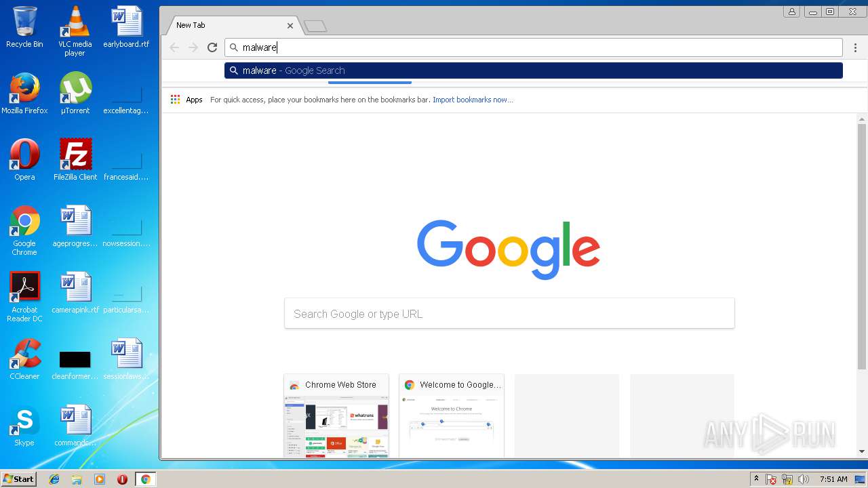
Task: Click the 'Search Google or type URL' box
Action: pyautogui.click(x=509, y=314)
